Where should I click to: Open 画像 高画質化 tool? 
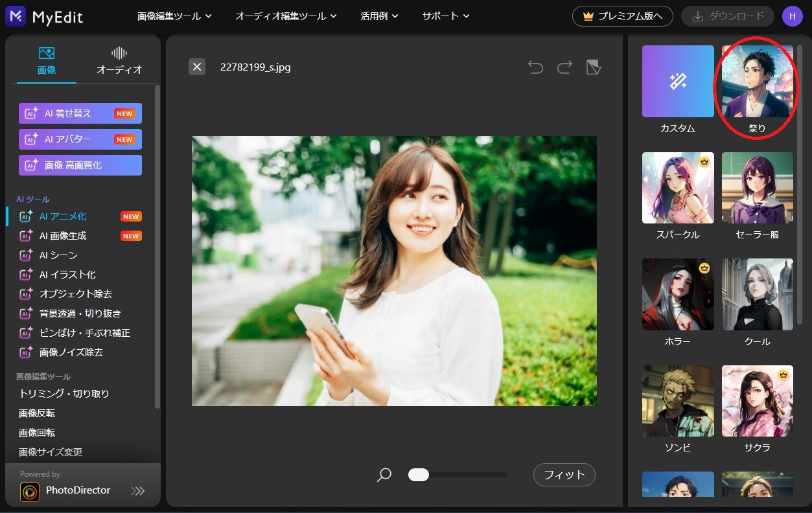pos(80,165)
